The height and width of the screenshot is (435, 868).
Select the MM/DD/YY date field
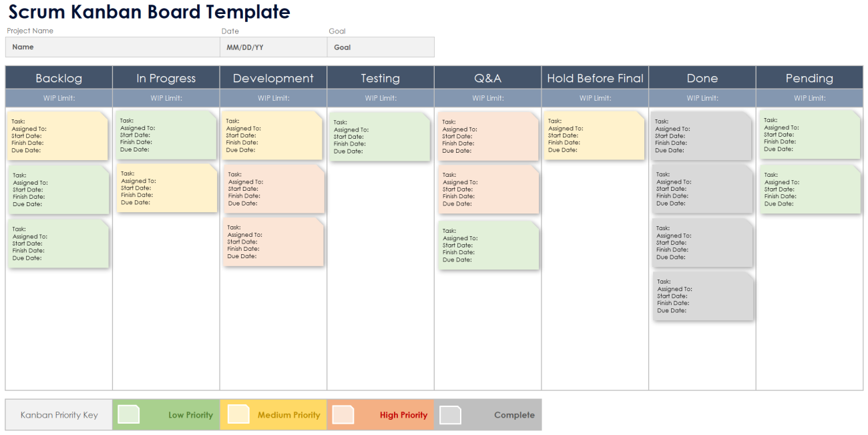pyautogui.click(x=272, y=47)
